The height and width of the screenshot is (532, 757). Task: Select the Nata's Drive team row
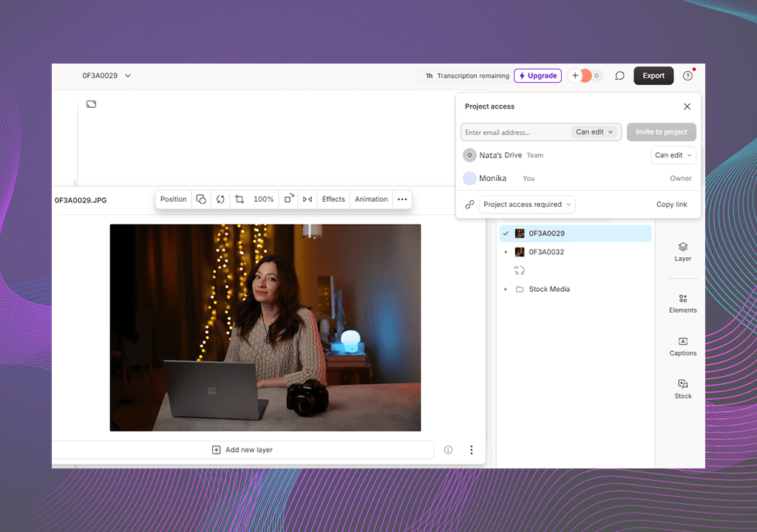tap(578, 155)
